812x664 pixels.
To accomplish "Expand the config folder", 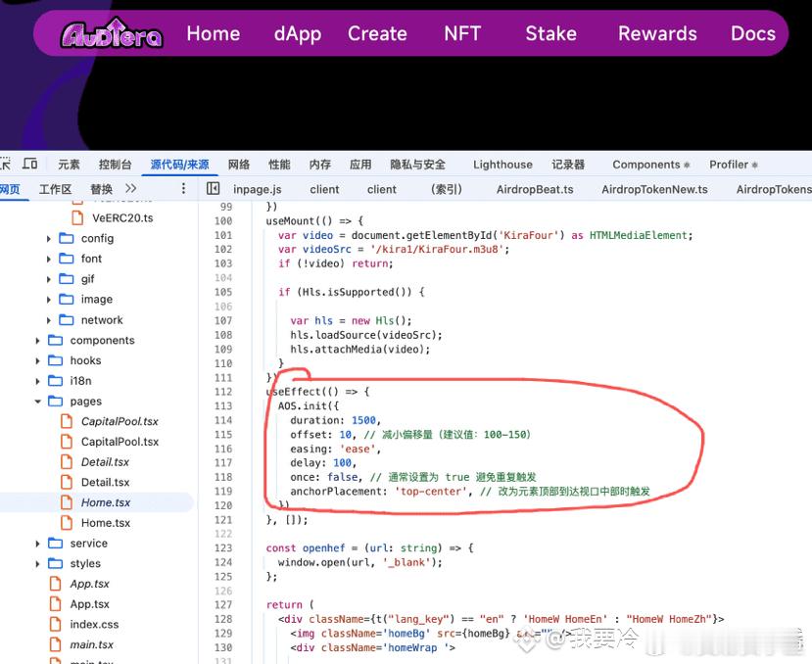I will (x=49, y=239).
